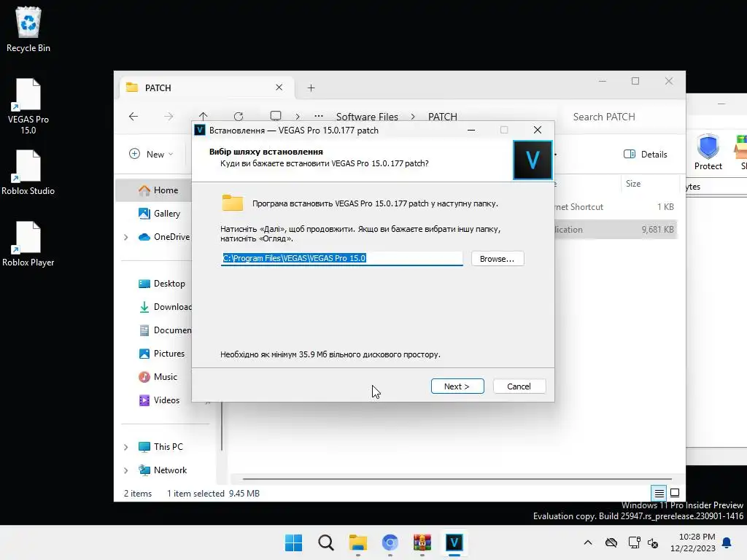The image size is (747, 560).
Task: Expand the Network tree node
Action: tap(125, 470)
